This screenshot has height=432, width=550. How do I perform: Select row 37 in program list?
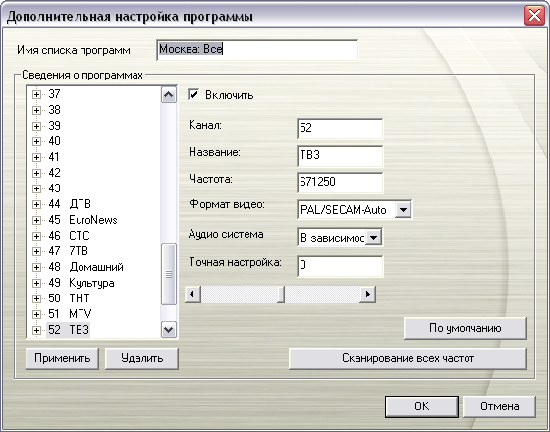[x=54, y=94]
